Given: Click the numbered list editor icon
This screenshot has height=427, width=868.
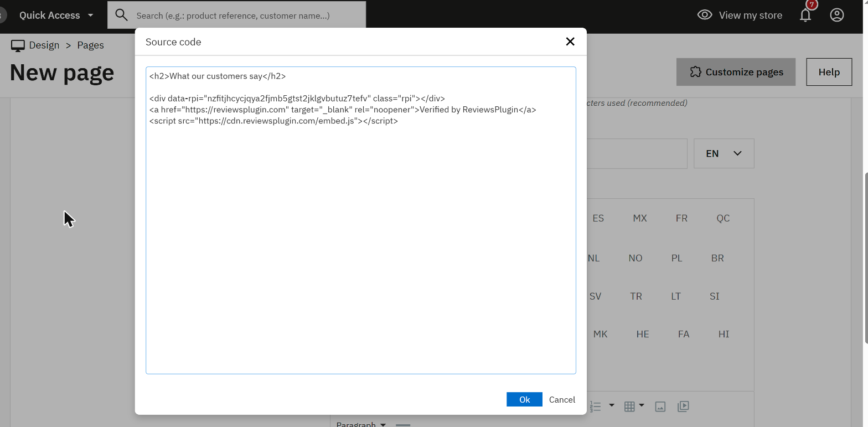Looking at the screenshot, I should point(596,407).
